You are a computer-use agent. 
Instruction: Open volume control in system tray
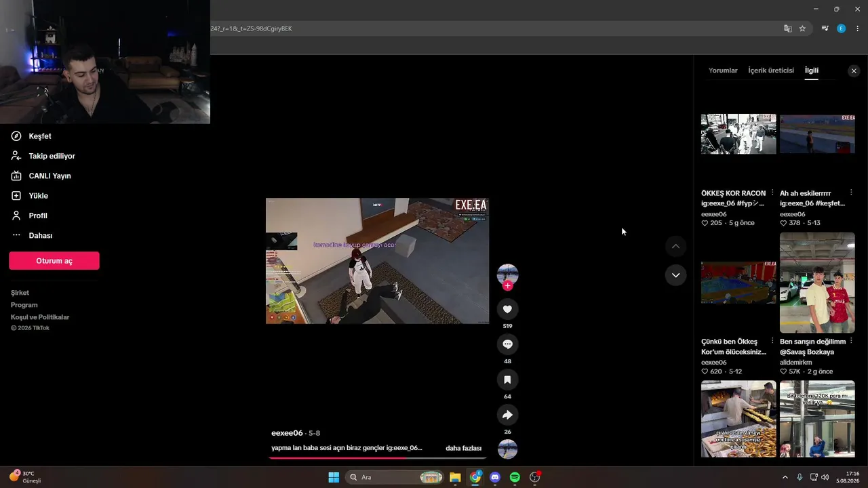825,477
